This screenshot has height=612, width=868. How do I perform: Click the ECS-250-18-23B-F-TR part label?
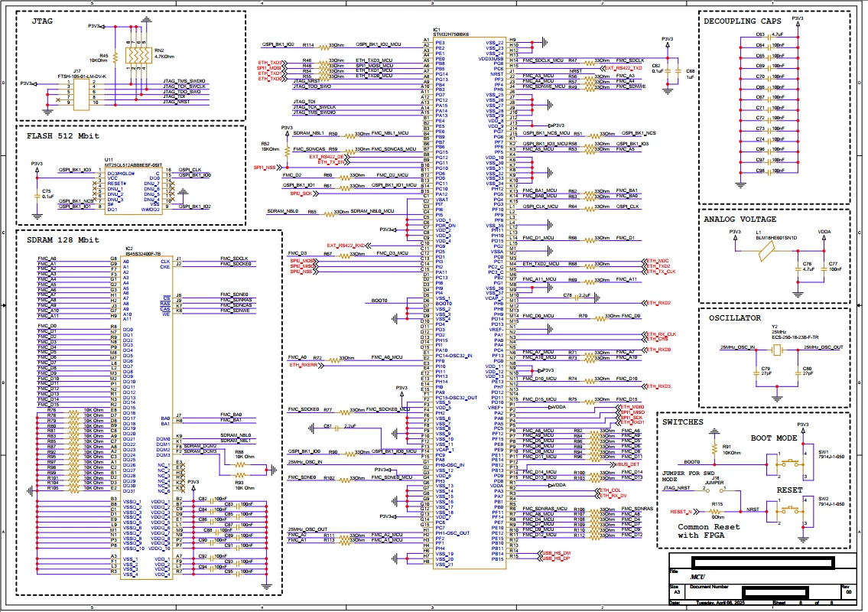pyautogui.click(x=795, y=337)
